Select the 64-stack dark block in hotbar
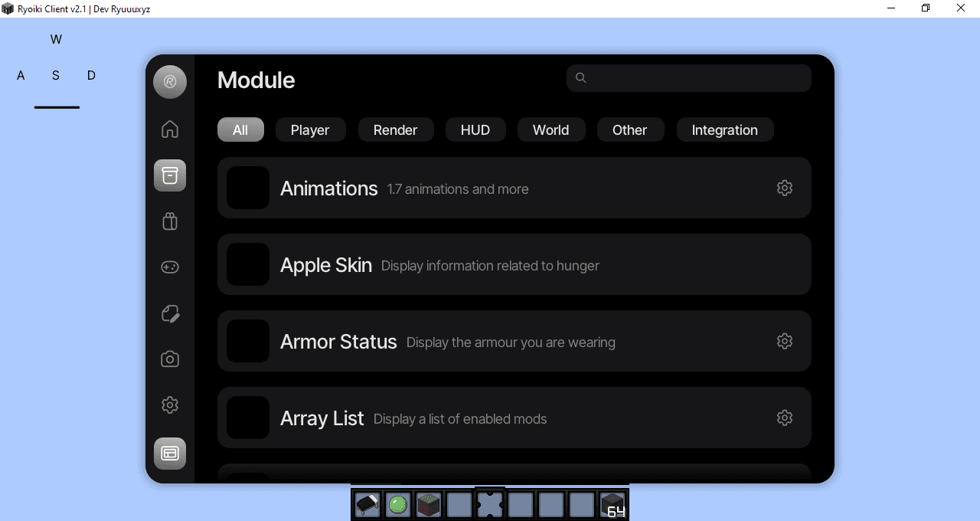Screen dimensions: 980x521 [x=612, y=505]
